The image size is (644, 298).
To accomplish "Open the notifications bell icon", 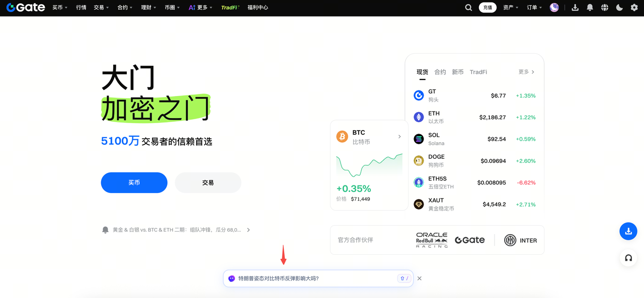I will click(x=590, y=8).
